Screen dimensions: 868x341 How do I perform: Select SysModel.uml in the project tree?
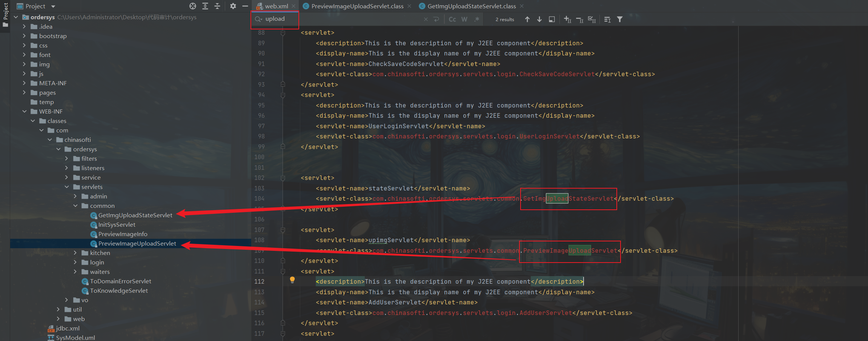click(75, 338)
